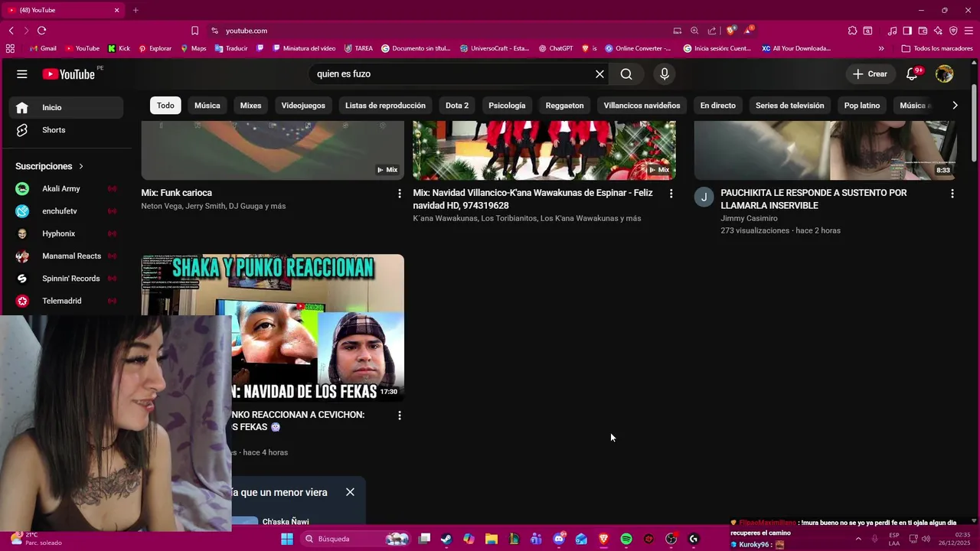980x551 pixels.
Task: Open Akali Army subscription channel
Action: [66, 189]
